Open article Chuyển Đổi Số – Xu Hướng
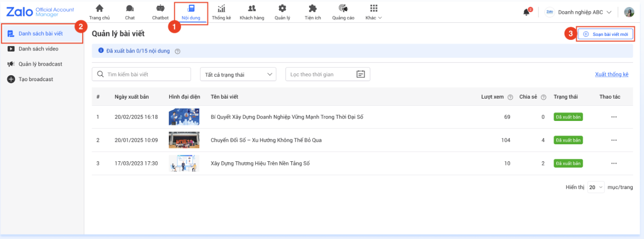644x239 pixels. pos(266,140)
